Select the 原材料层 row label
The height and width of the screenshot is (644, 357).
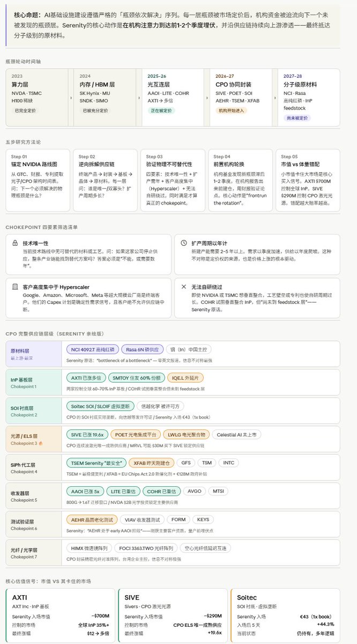[x=34, y=354]
